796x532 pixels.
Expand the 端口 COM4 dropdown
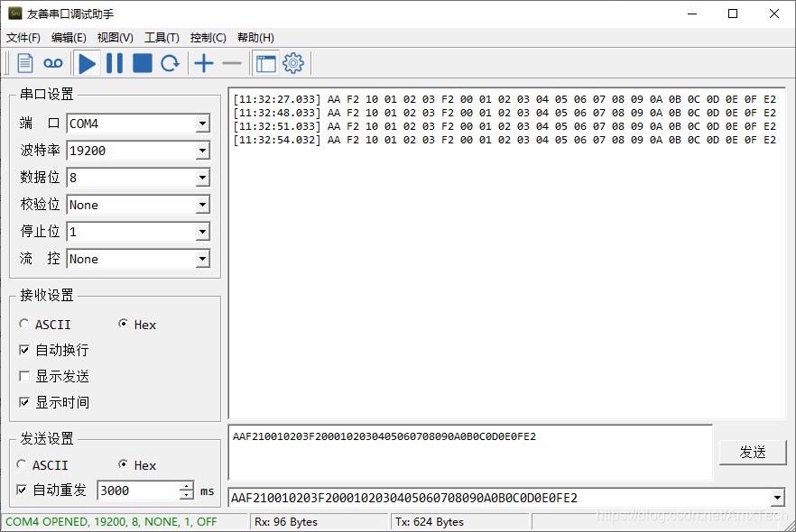(x=202, y=124)
